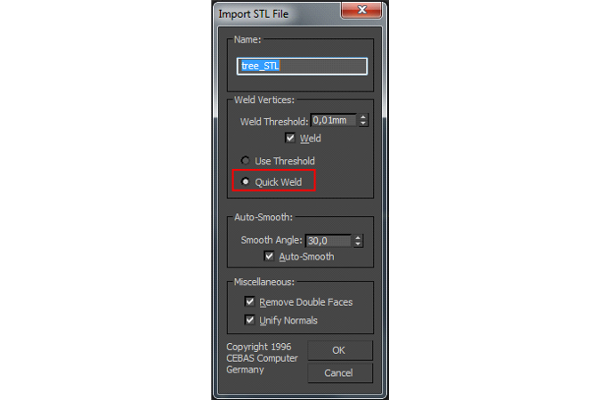
Task: Increase Weld Threshold with the up arrow
Action: tap(363, 117)
